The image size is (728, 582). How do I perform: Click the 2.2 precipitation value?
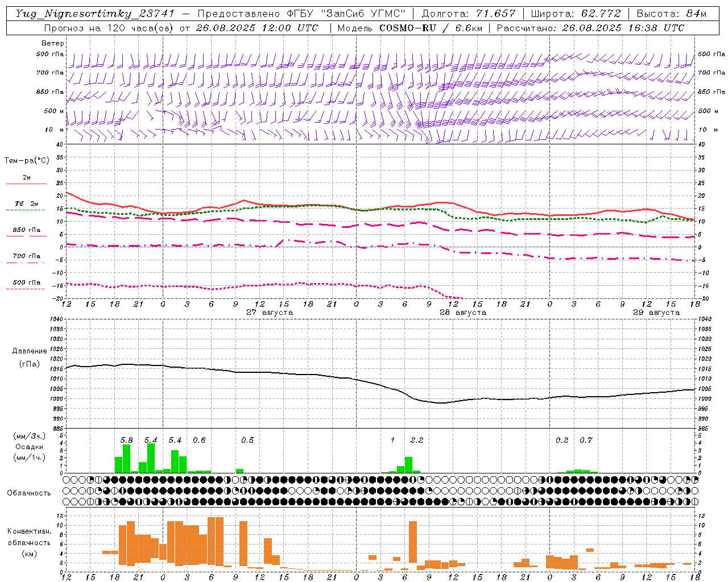[x=417, y=440]
